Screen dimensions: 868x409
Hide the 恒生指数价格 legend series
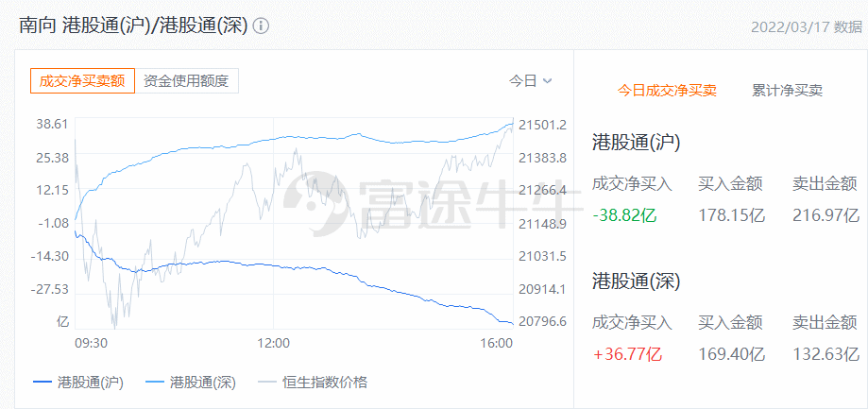click(313, 382)
